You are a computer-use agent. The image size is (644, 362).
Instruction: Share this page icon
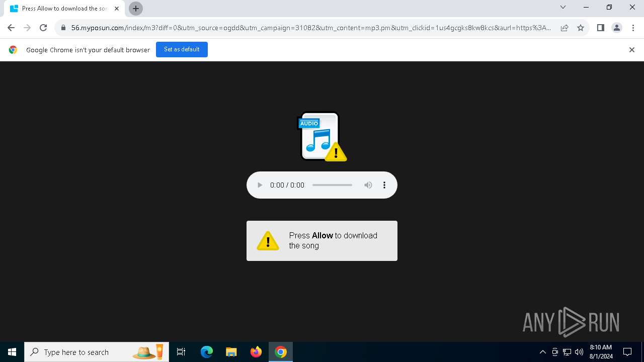565,28
